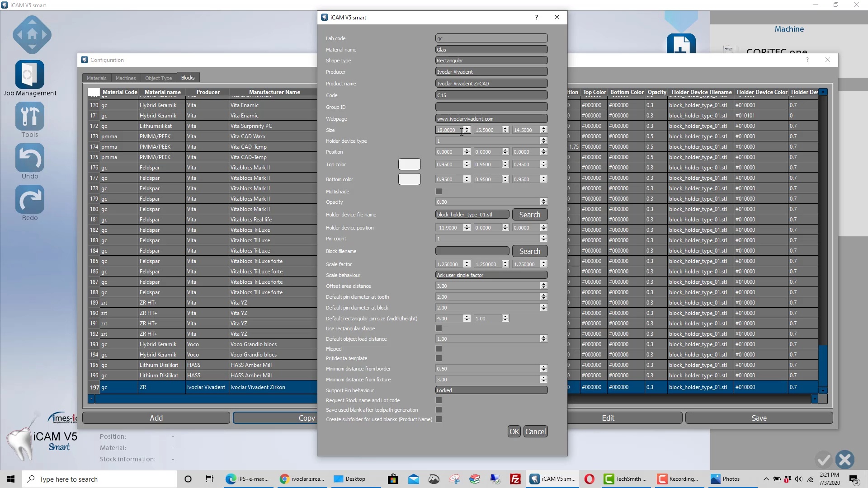
Task: Click the dialog help question mark
Action: 537,17
